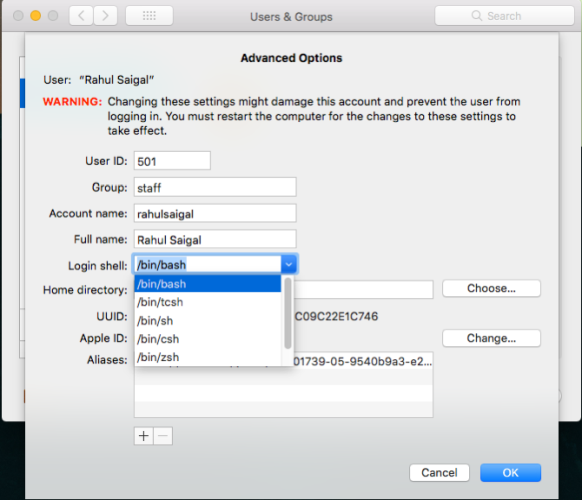Click the Account name text field
This screenshot has width=582, height=500.
pyautogui.click(x=215, y=213)
